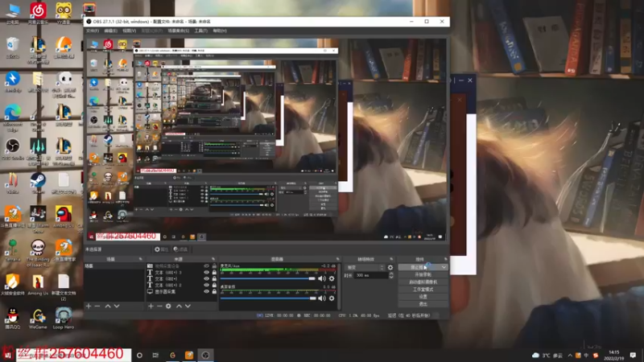Screen dimensions: 644x362
Task: Open the notification center icon in the tray
Action: 633,355
